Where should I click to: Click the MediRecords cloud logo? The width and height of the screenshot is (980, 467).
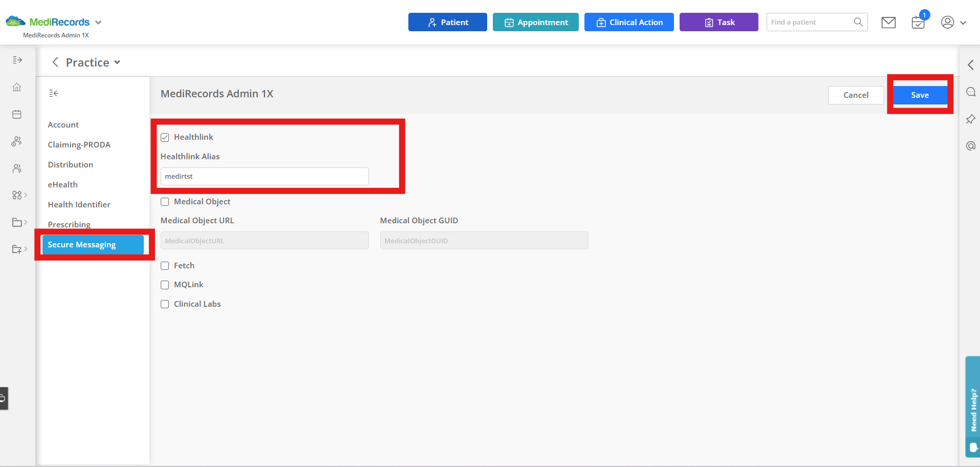[15, 22]
